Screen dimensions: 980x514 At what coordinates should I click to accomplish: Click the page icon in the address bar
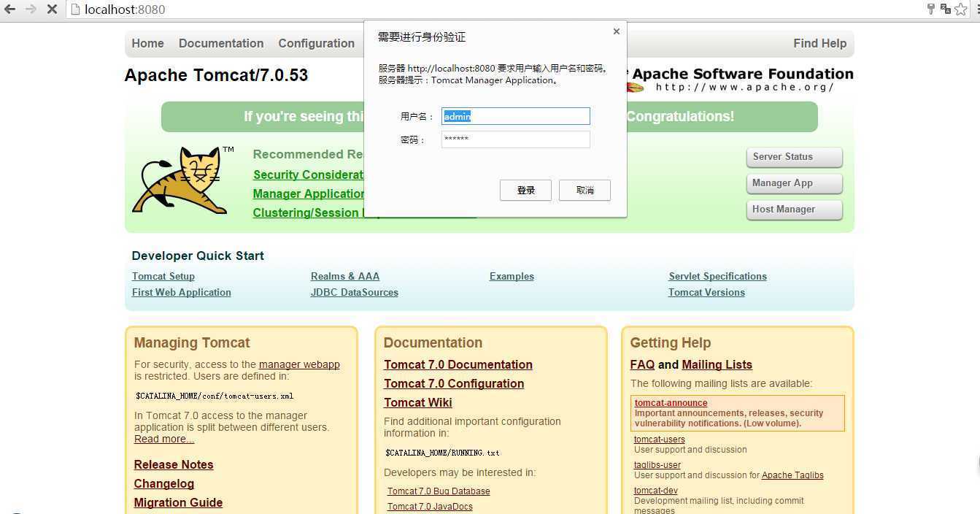(x=74, y=9)
